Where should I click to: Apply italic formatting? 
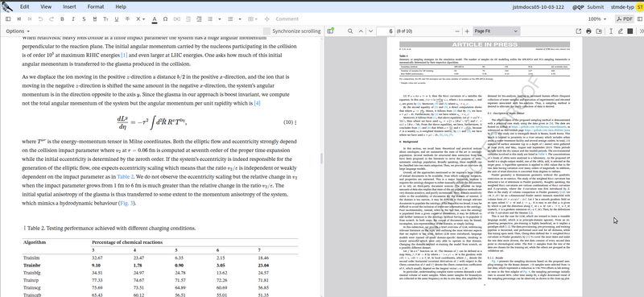[73, 19]
